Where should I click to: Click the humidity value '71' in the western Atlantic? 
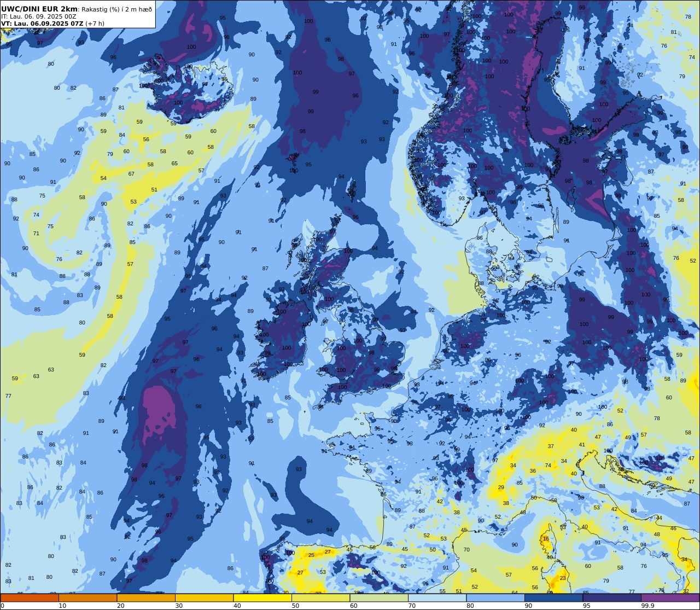pyautogui.click(x=36, y=234)
